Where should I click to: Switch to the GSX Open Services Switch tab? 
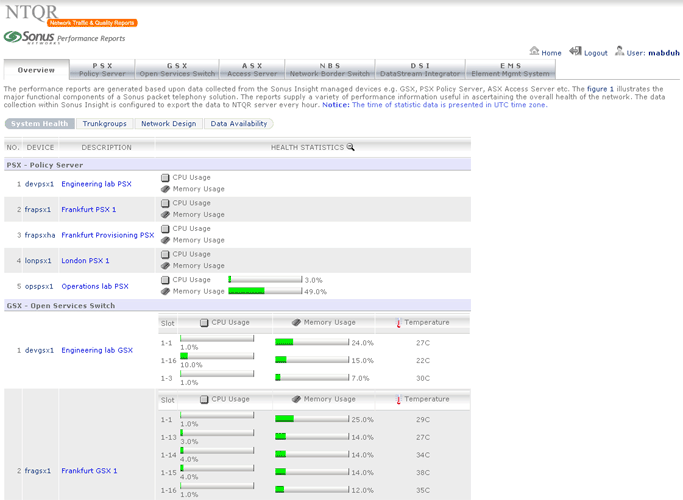click(177, 69)
